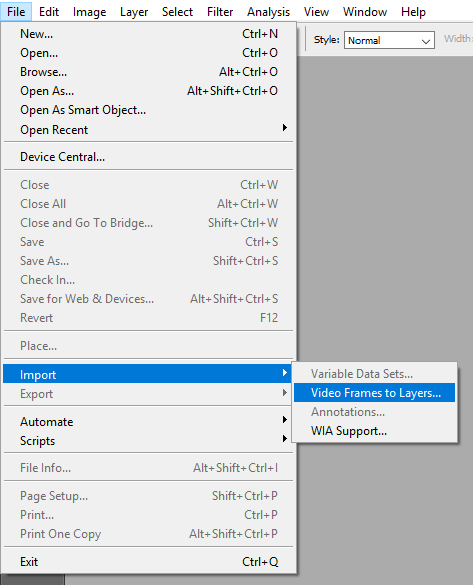This screenshot has height=585, width=473.
Task: Expand the Automate submenu
Action: coord(148,422)
